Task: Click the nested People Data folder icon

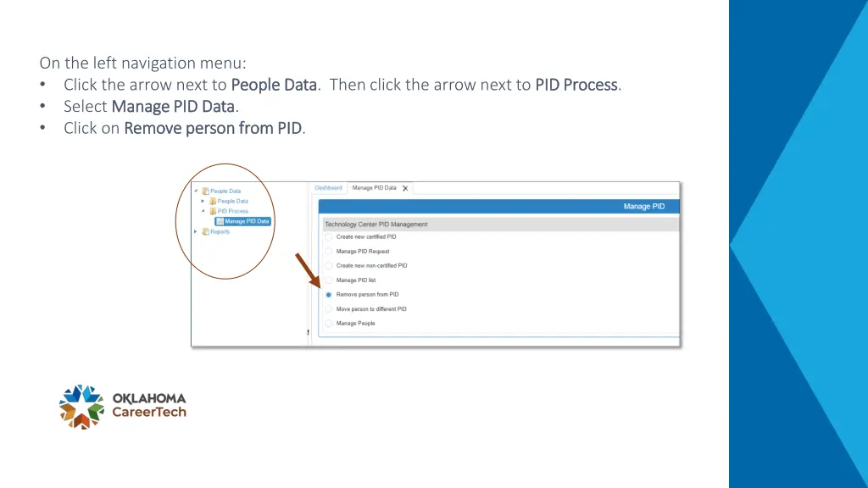Action: pyautogui.click(x=213, y=201)
